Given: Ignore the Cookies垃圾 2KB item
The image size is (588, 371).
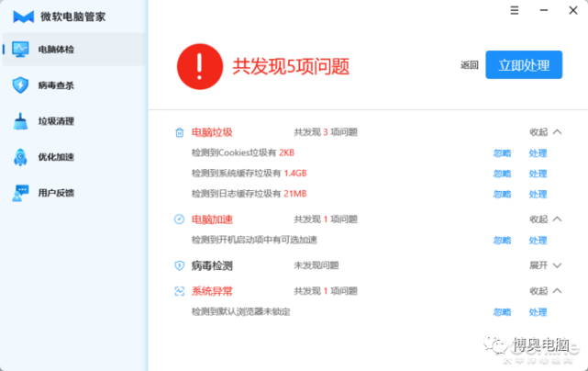Looking at the screenshot, I should tap(502, 153).
